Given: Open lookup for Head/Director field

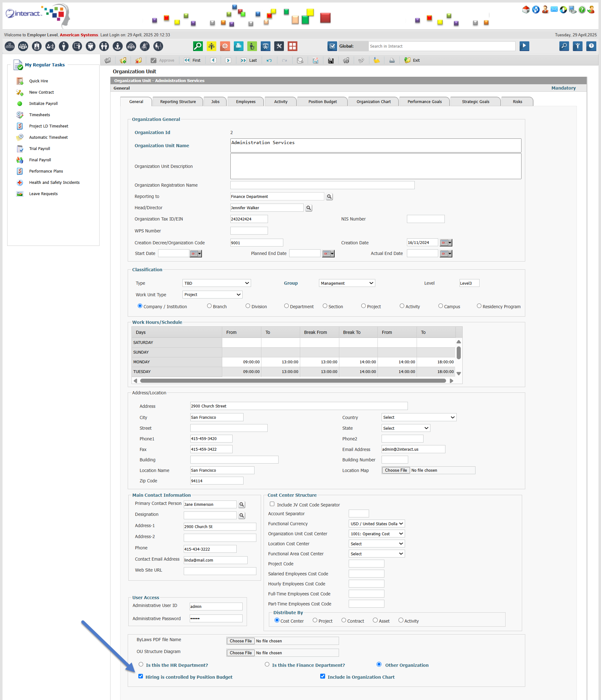Looking at the screenshot, I should [x=309, y=208].
